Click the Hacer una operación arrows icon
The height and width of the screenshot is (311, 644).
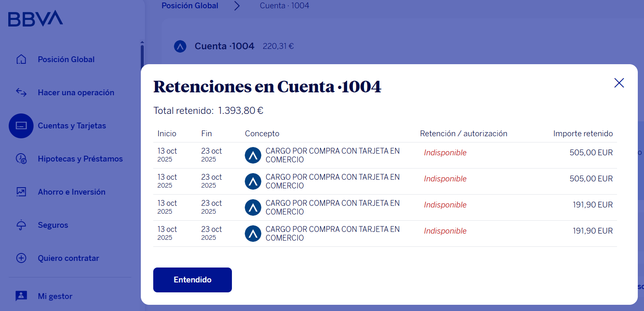pos(21,92)
